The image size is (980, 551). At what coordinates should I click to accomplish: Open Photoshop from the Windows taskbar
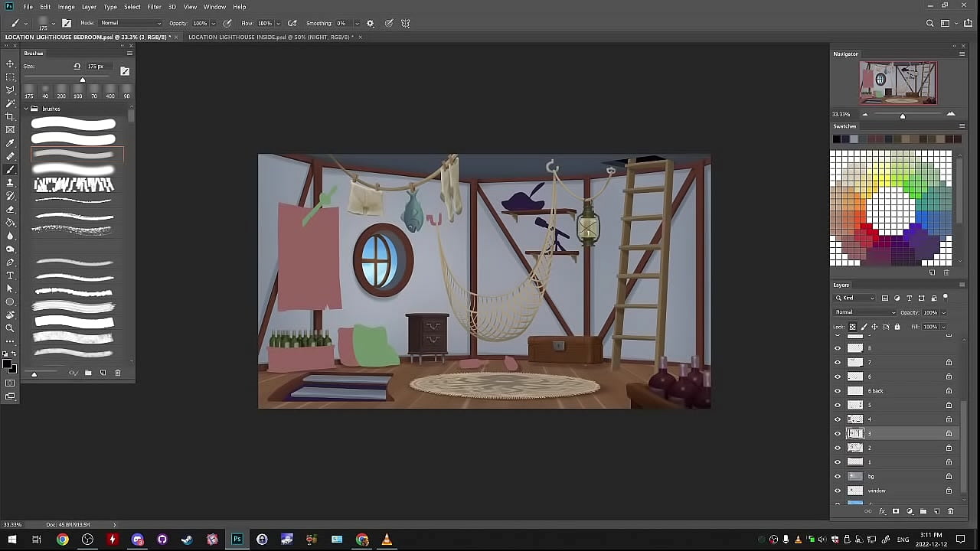click(x=237, y=540)
